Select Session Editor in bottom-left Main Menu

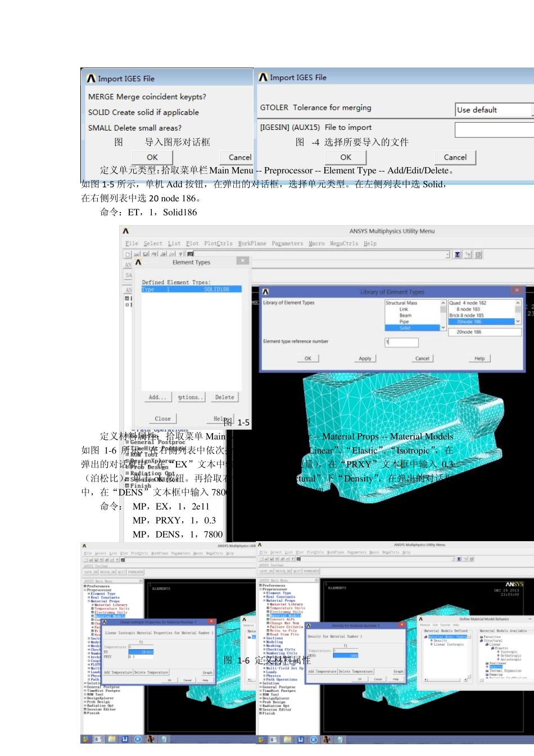pyautogui.click(x=101, y=709)
